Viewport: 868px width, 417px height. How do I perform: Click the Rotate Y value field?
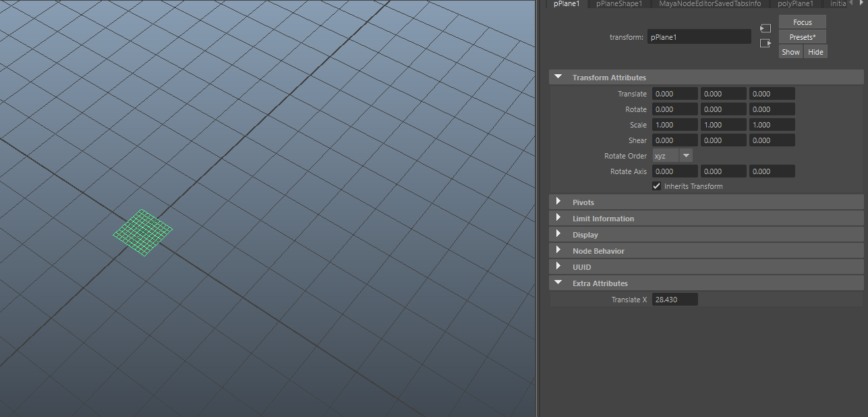[x=724, y=109]
